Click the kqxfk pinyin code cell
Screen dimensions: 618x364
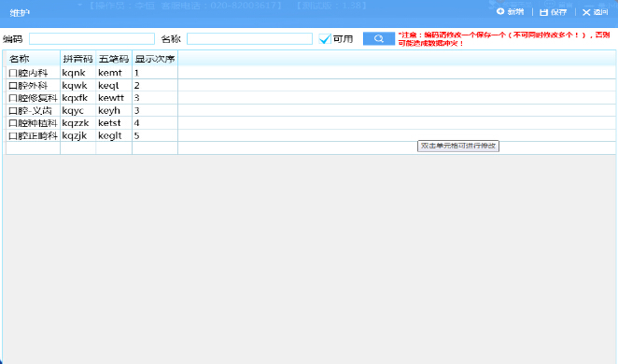(x=78, y=98)
